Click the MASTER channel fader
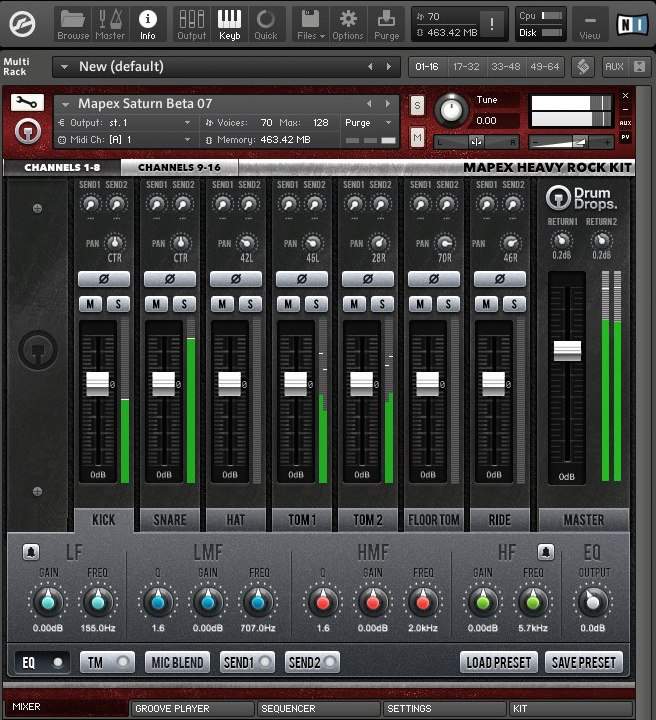 567,350
